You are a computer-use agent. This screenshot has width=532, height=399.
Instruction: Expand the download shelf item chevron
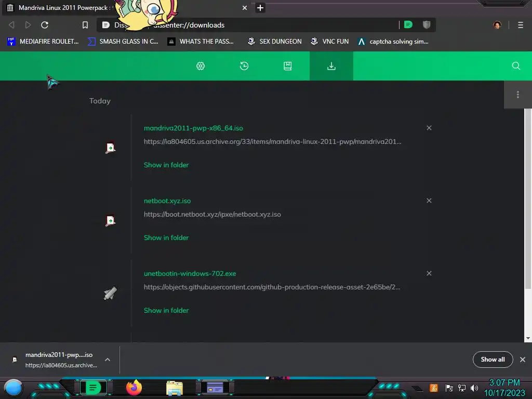(108, 360)
